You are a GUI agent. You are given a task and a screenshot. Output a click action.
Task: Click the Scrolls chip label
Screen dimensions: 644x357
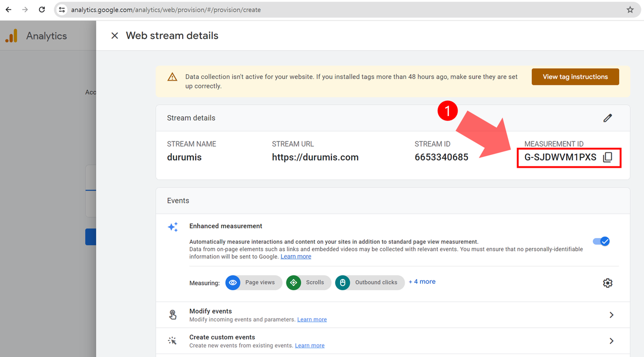point(315,282)
